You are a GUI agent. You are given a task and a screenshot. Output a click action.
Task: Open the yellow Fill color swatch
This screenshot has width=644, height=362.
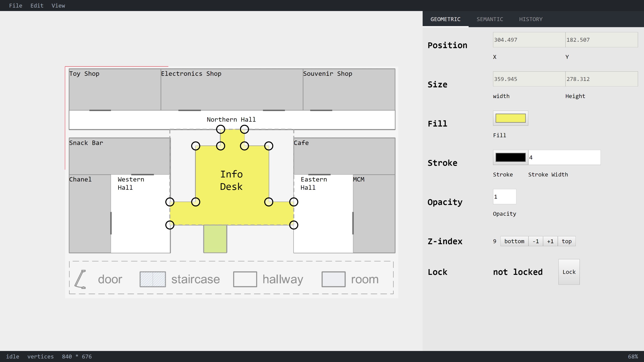click(x=511, y=118)
